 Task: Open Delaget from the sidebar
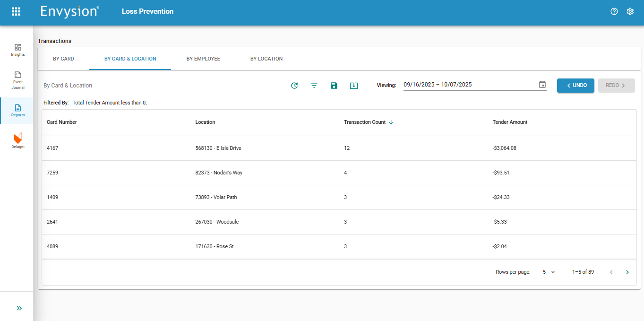tap(18, 140)
